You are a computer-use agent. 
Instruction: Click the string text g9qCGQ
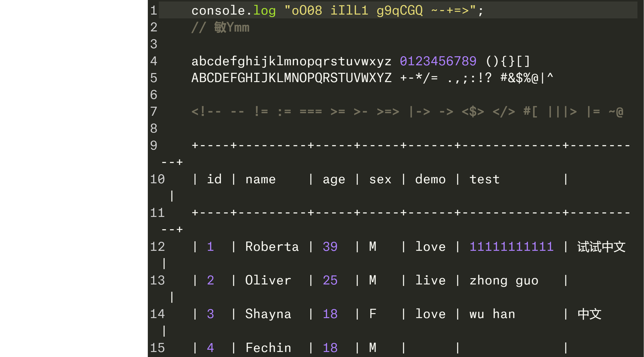coord(400,11)
